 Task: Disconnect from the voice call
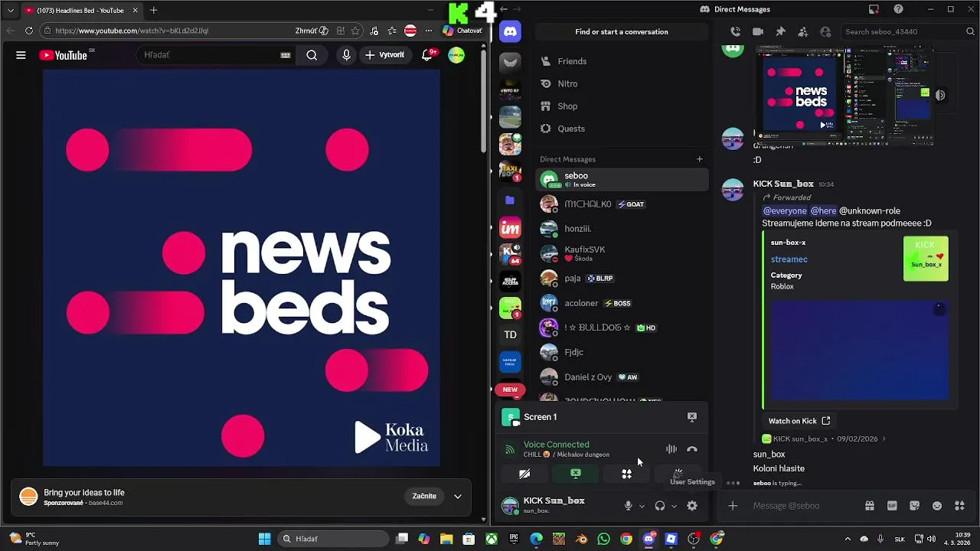point(692,450)
